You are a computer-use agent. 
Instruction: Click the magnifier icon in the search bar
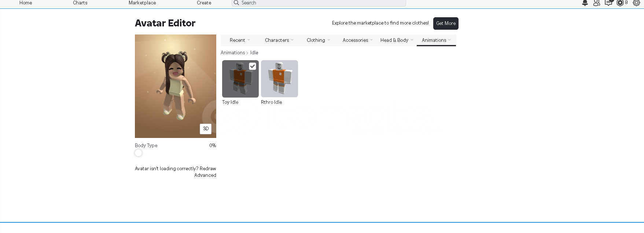236,3
